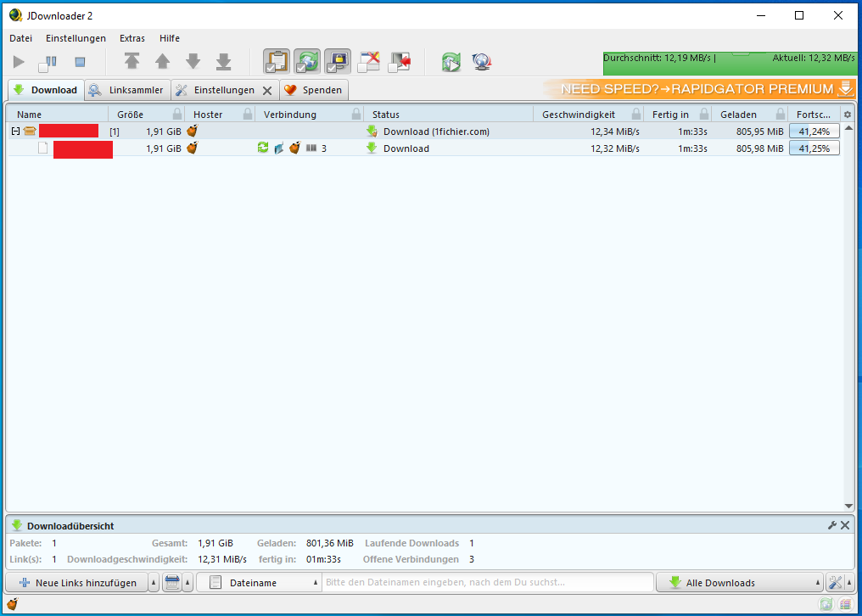Start all downloads with the play button
The image size is (862, 616).
[x=19, y=62]
